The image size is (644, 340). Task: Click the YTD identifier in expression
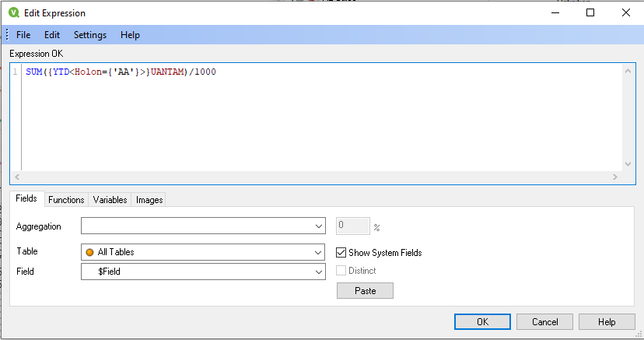click(x=61, y=72)
